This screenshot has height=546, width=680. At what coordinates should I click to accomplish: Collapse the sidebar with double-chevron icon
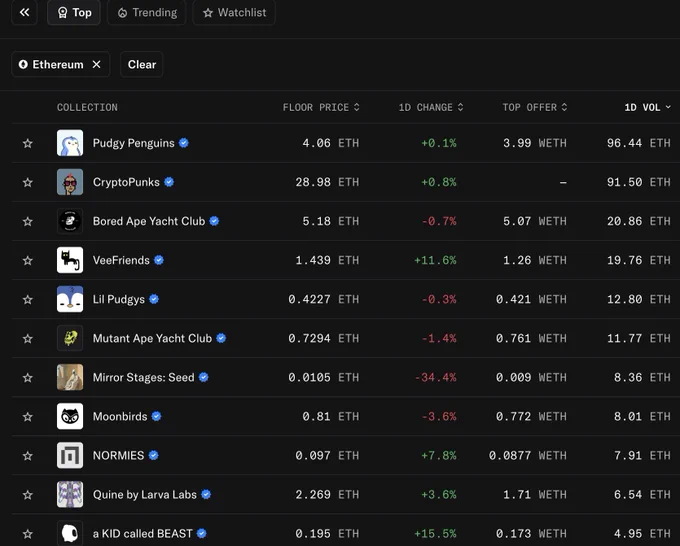click(x=24, y=13)
